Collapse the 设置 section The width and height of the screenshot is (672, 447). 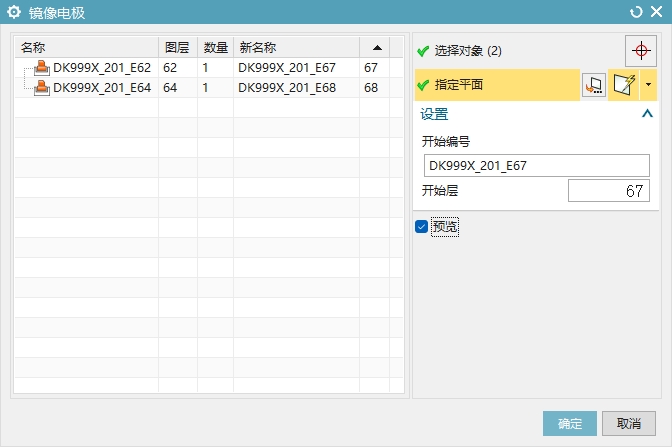(x=645, y=114)
